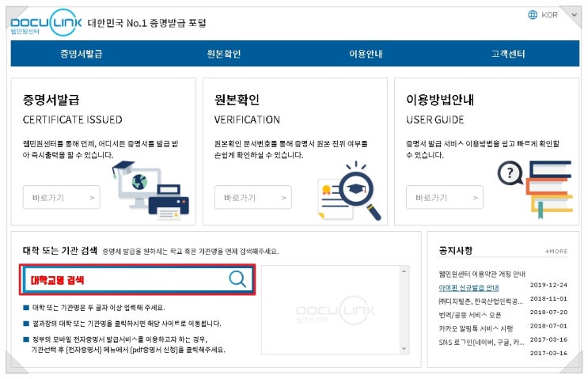Open the 원본확인 menu
Viewport: 588px width, 379px height.
[224, 54]
